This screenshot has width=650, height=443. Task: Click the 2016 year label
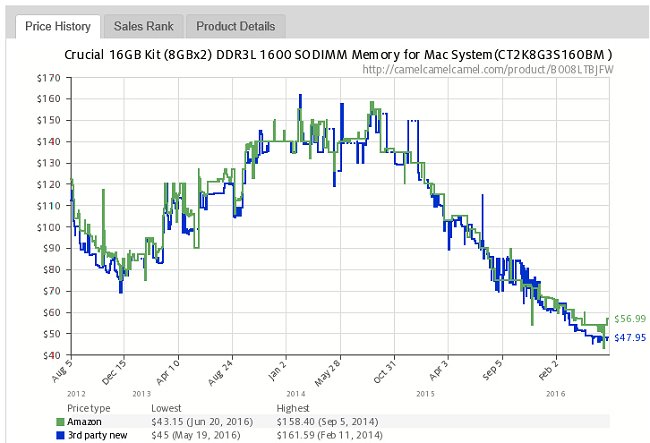click(555, 393)
